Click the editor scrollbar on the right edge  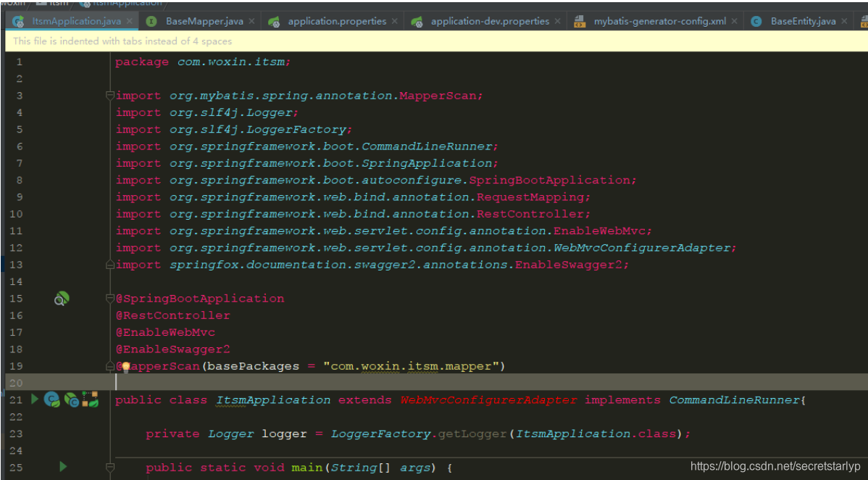click(864, 218)
